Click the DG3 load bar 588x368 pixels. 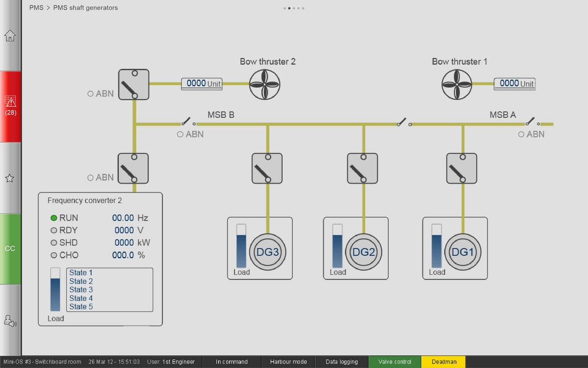242,246
